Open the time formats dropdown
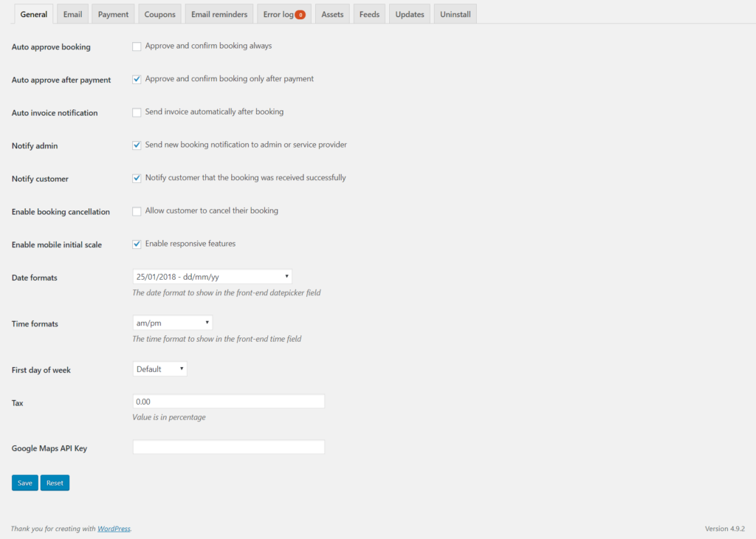Screen dimensions: 756x539 172,323
